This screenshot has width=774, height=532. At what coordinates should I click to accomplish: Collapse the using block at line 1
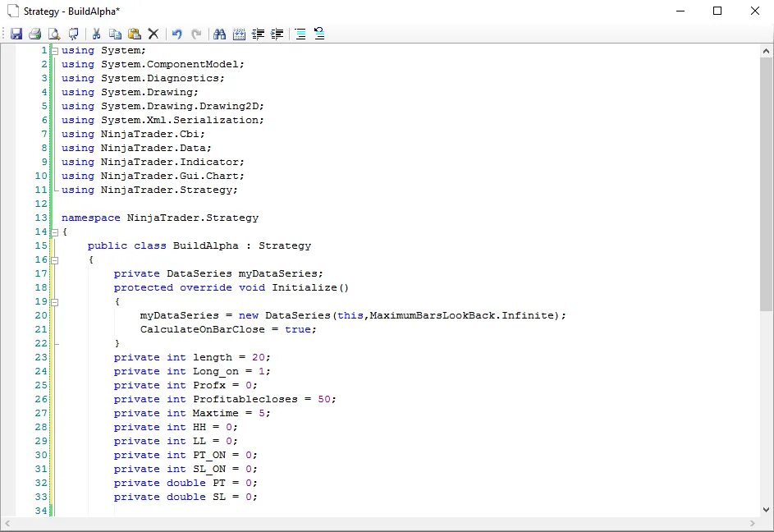[x=55, y=51]
